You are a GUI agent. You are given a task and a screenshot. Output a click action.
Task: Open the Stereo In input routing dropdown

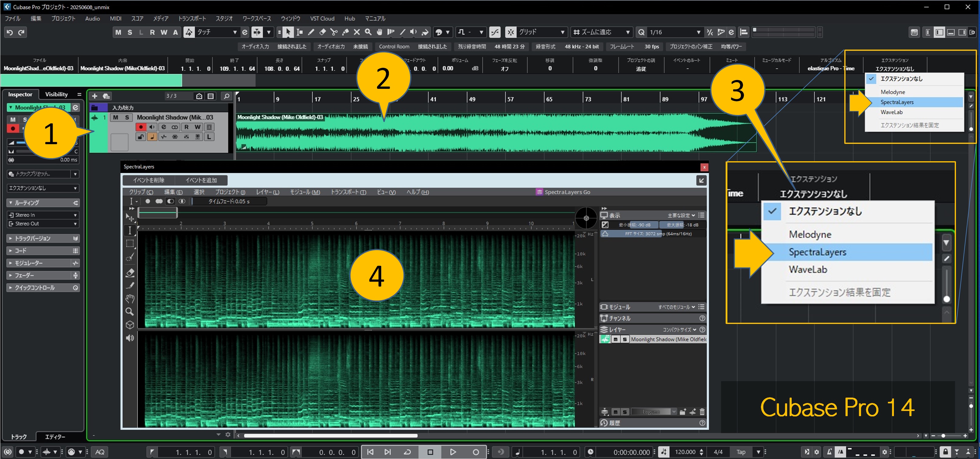tap(43, 215)
